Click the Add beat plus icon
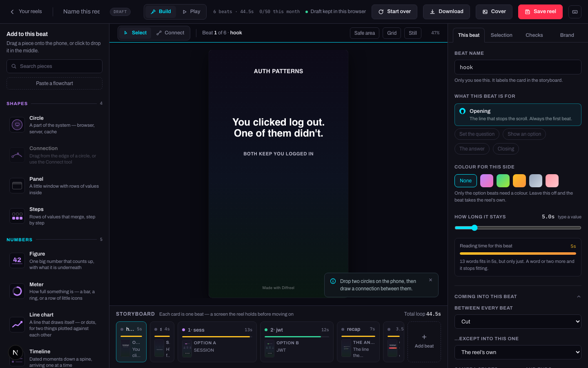The image size is (588, 368). 424,337
